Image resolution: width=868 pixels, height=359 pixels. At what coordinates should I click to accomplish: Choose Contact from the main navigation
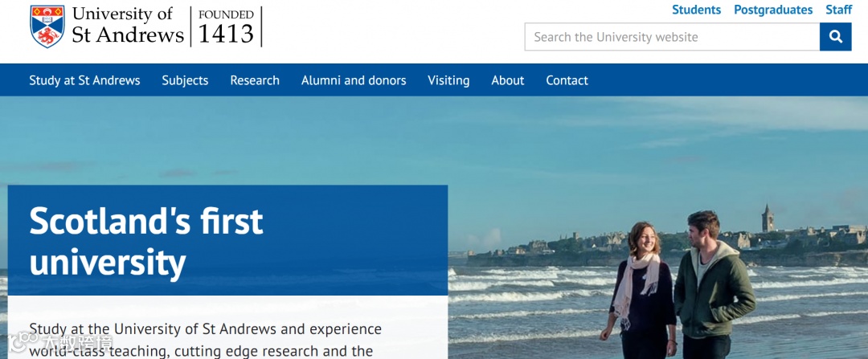(567, 80)
